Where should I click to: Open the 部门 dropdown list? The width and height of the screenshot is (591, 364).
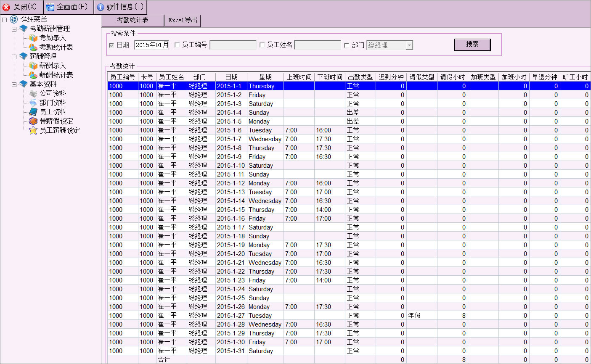click(409, 45)
